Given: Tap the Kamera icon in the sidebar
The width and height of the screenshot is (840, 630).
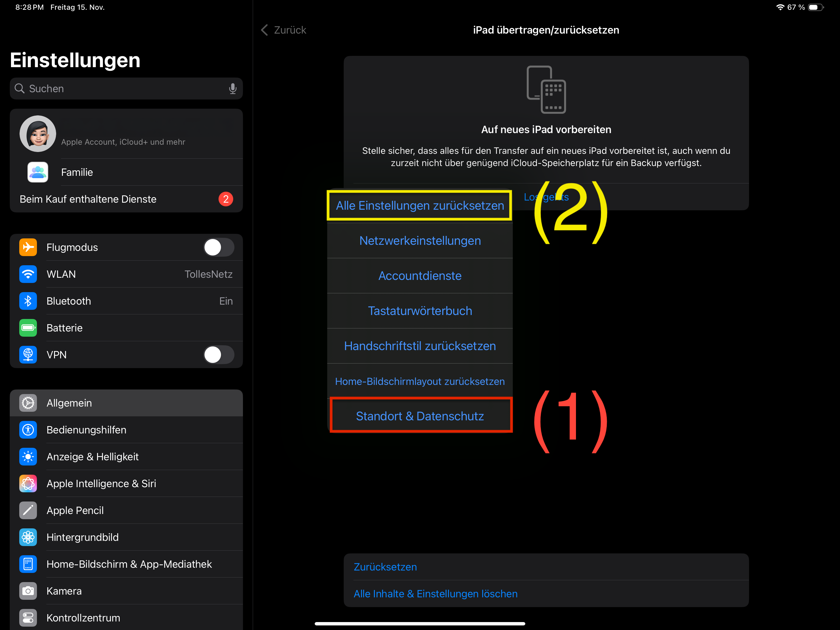Looking at the screenshot, I should click(x=28, y=591).
